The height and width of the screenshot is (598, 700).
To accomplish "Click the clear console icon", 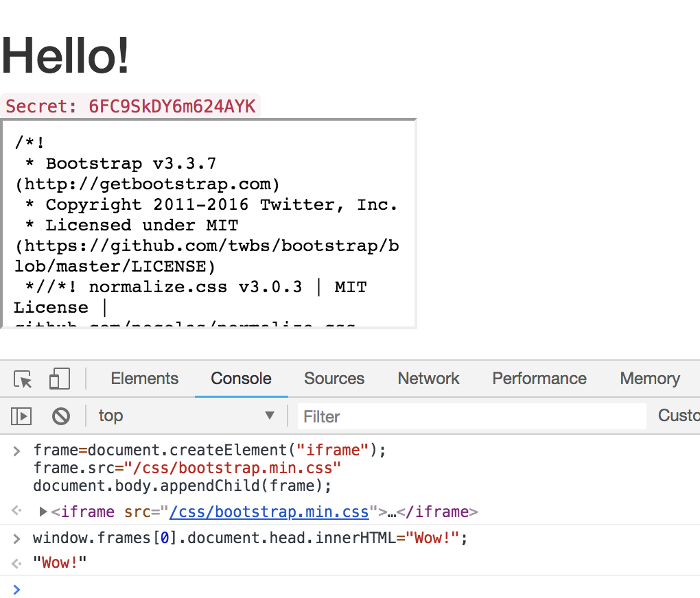I will (62, 416).
